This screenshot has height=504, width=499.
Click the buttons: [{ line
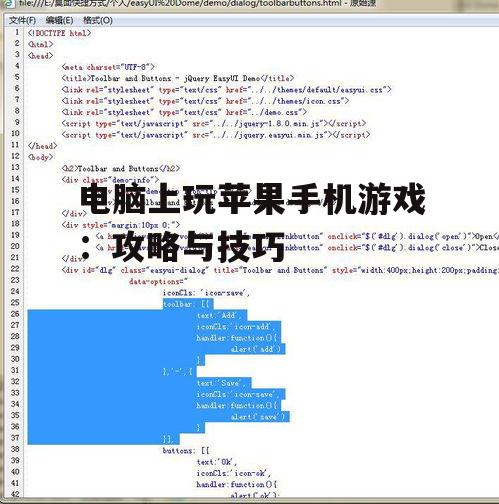186,451
